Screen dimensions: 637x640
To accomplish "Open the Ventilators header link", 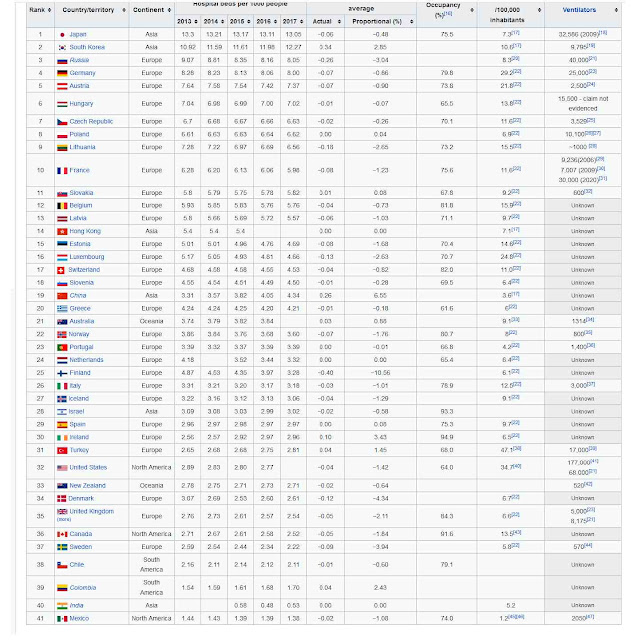I will pyautogui.click(x=579, y=10).
